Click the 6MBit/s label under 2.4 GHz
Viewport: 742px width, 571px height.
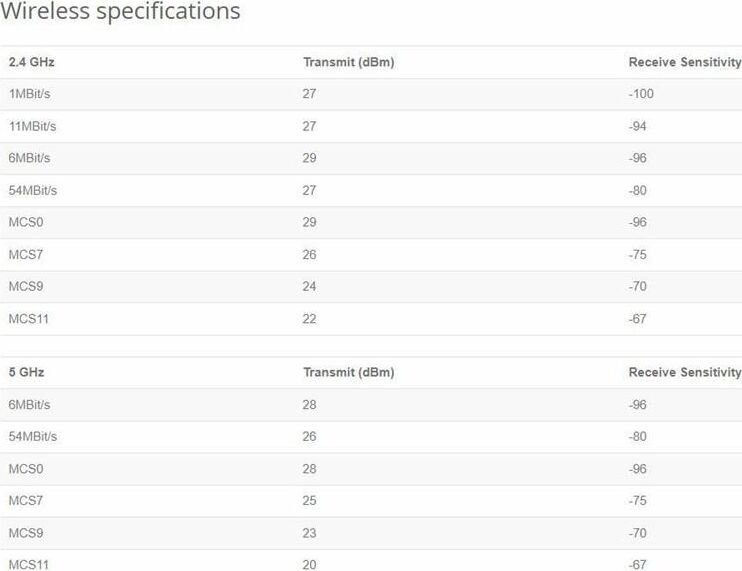(x=29, y=159)
